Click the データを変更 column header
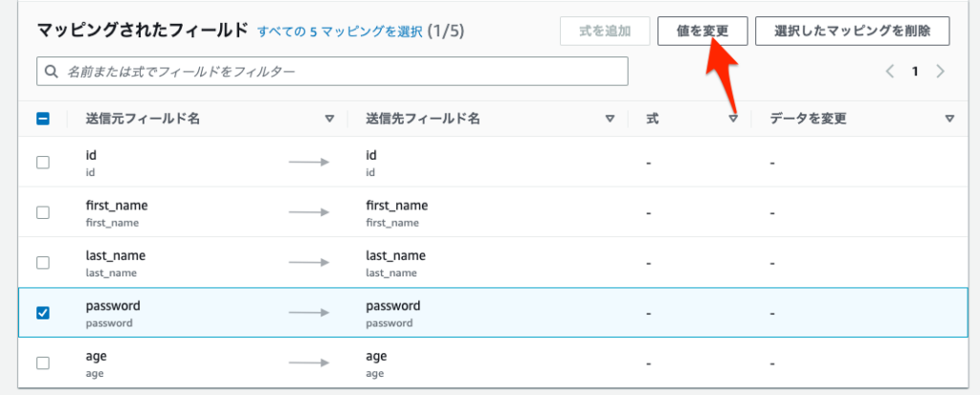Image resolution: width=980 pixels, height=395 pixels. (x=808, y=119)
